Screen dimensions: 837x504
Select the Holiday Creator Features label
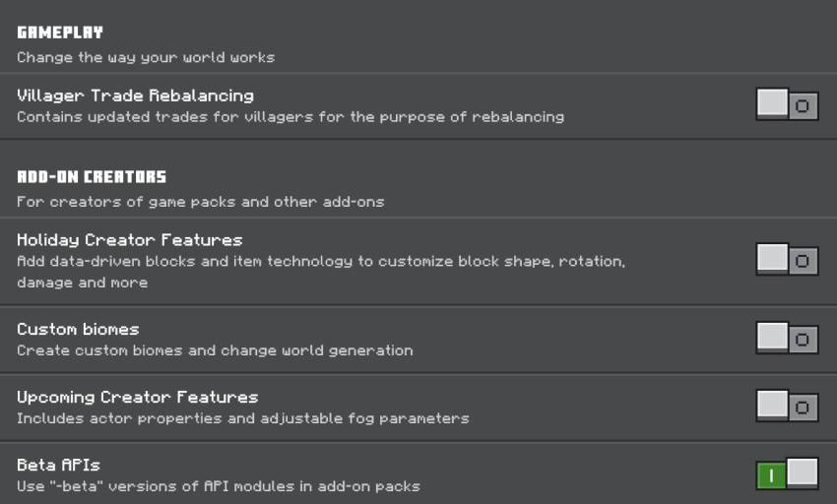tap(130, 240)
